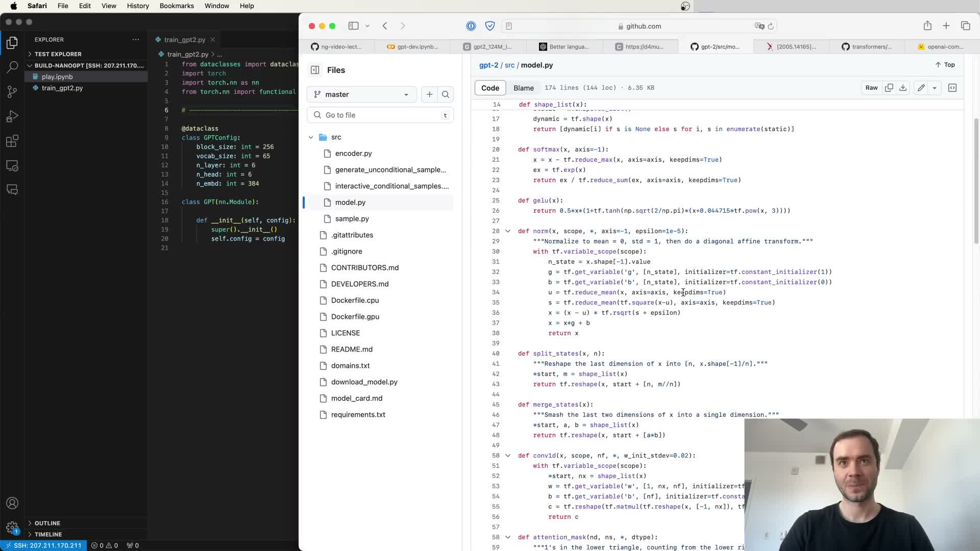Viewport: 980px width, 551px height.
Task: Toggle Safari sidebar button
Action: 353,26
